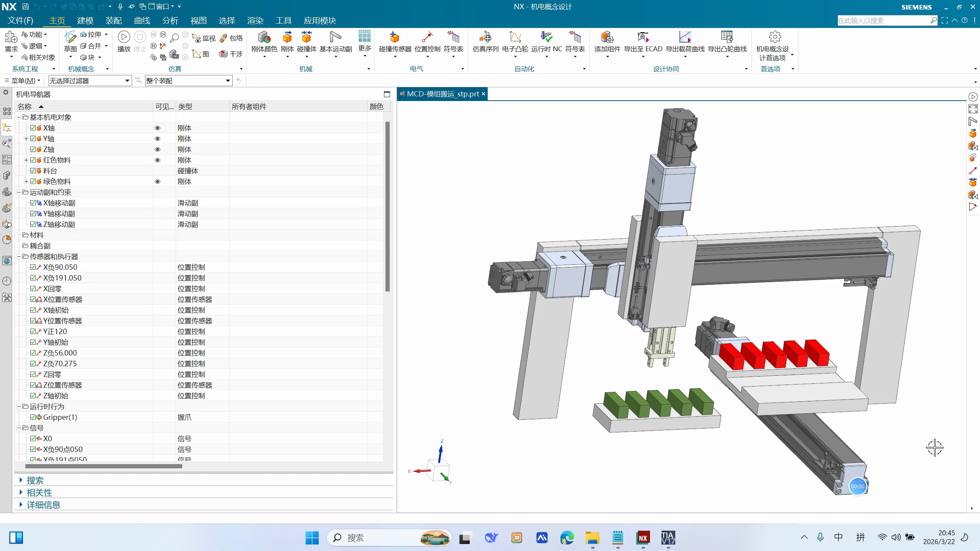Uncheck the Z位置传感器 checkbox
980x551 pixels.
click(x=33, y=385)
